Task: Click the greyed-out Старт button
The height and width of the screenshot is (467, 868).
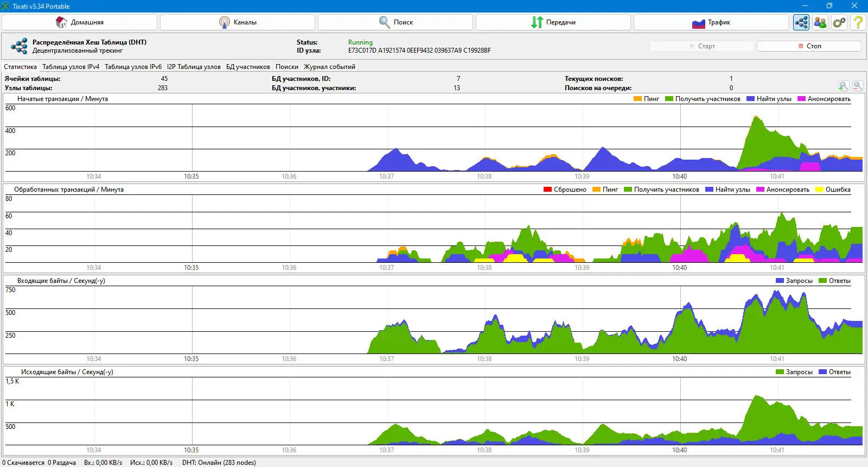Action: 701,46
